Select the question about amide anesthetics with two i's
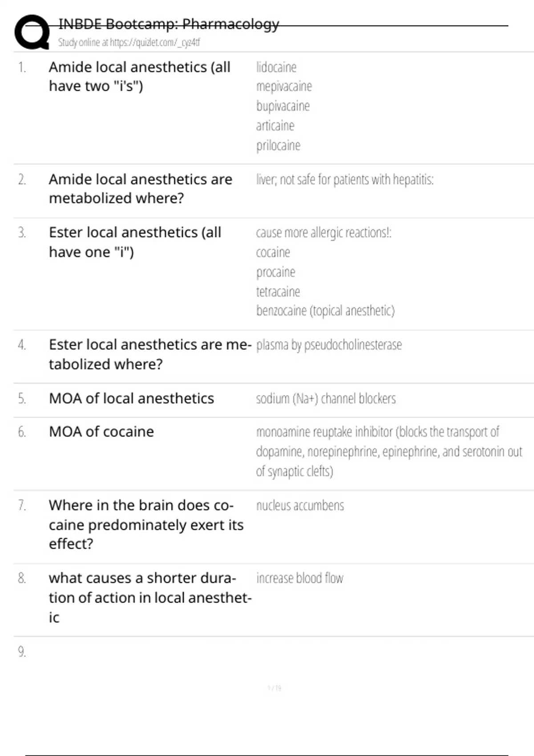This screenshot has width=534, height=756. (x=140, y=76)
